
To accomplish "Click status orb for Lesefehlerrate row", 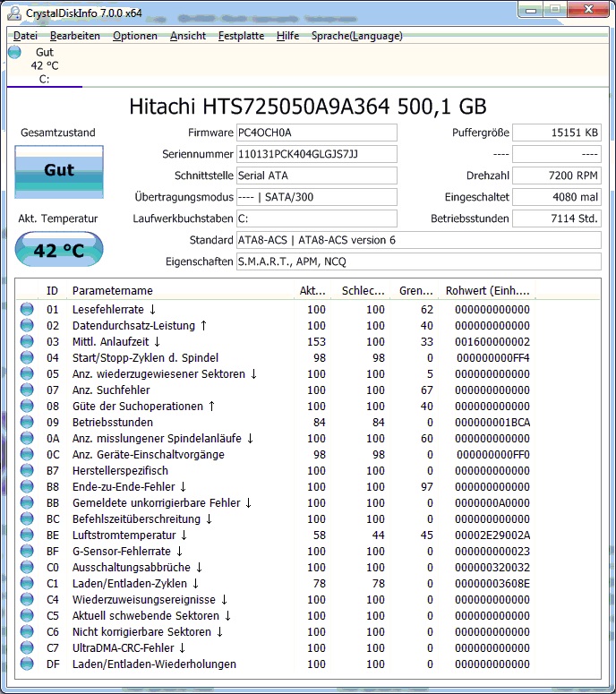I will (27, 309).
